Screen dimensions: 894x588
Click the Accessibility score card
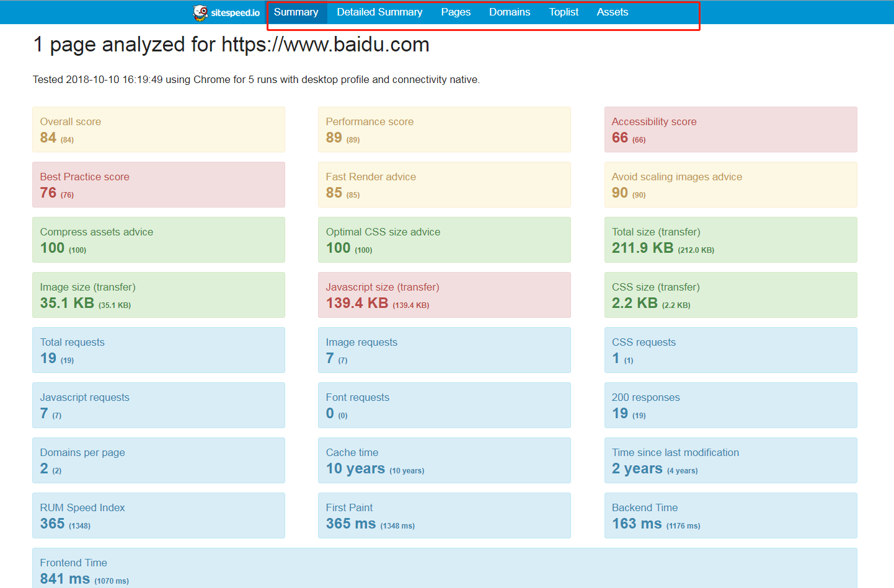[x=731, y=129]
